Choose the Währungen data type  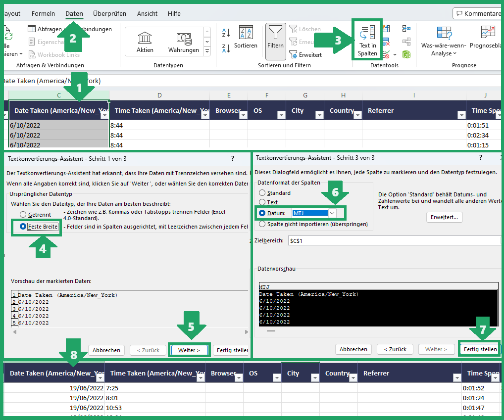click(184, 42)
